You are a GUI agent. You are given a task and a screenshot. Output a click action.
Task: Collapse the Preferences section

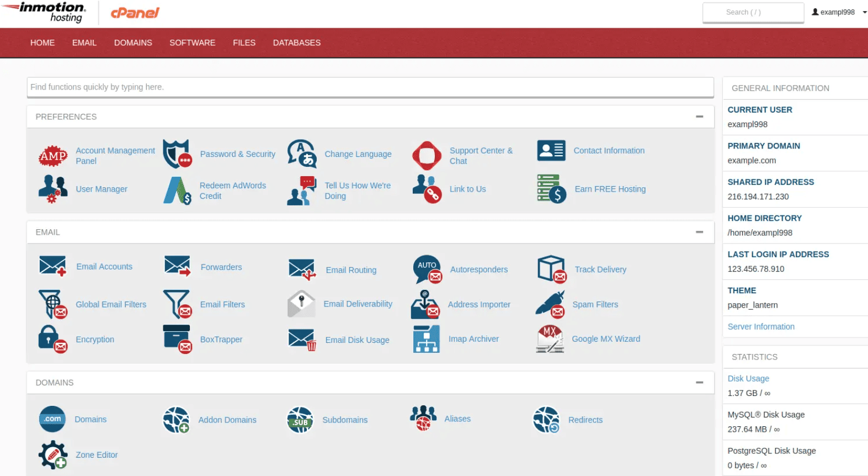[x=699, y=117]
